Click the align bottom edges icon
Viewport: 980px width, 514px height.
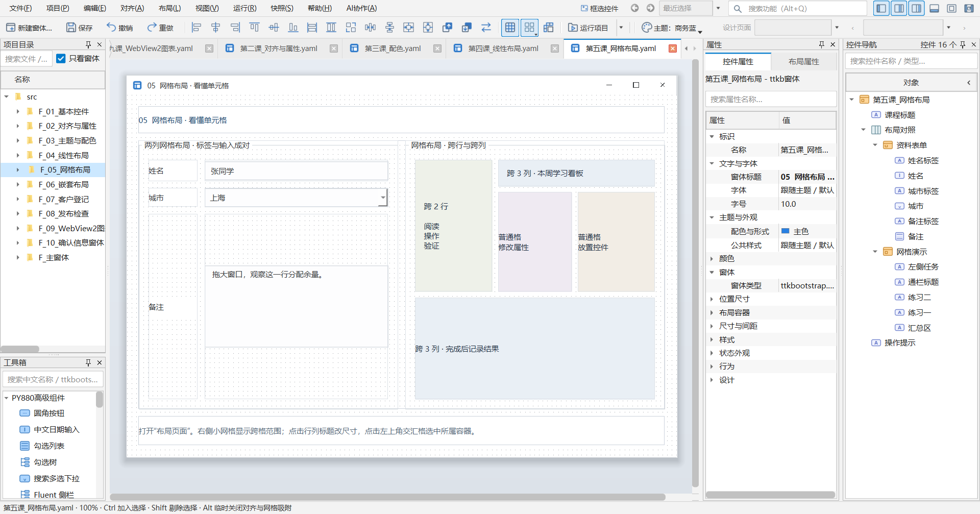[x=293, y=28]
